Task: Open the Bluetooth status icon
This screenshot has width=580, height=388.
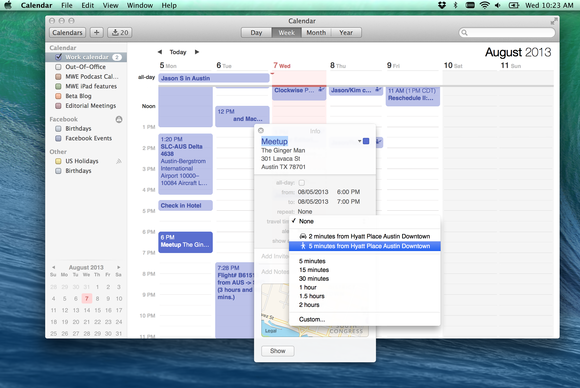Action: pos(456,5)
